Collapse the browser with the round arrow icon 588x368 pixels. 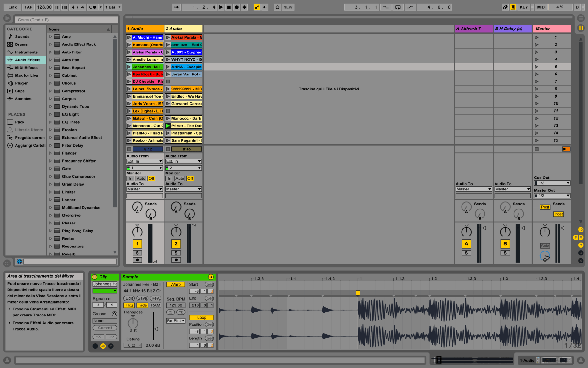(7, 18)
